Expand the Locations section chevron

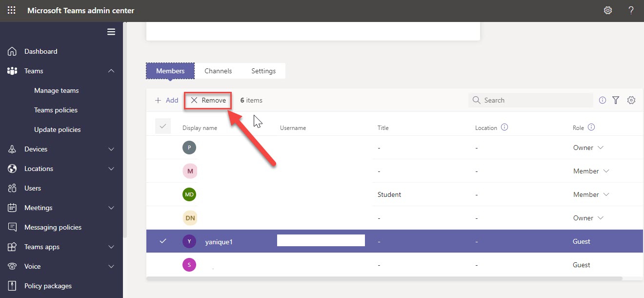[111, 169]
